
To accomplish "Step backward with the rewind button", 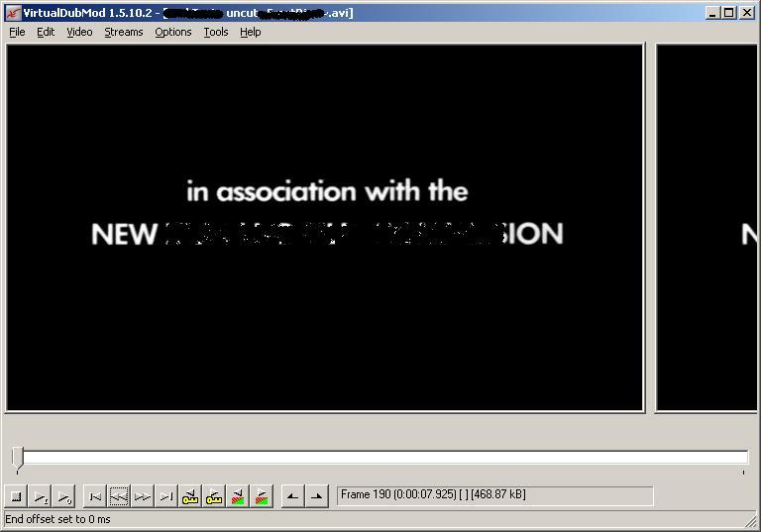I will tap(119, 496).
